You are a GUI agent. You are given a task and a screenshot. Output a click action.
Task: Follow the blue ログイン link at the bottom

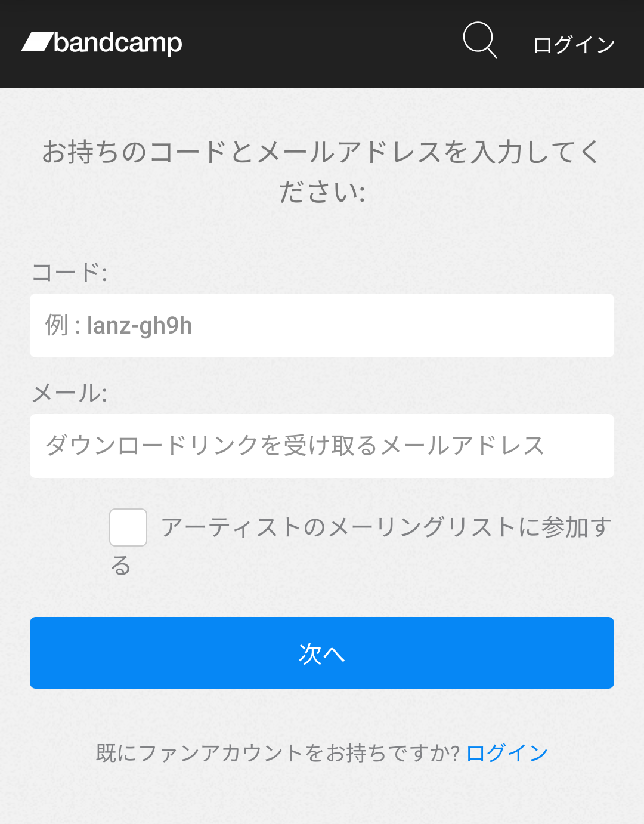click(507, 753)
